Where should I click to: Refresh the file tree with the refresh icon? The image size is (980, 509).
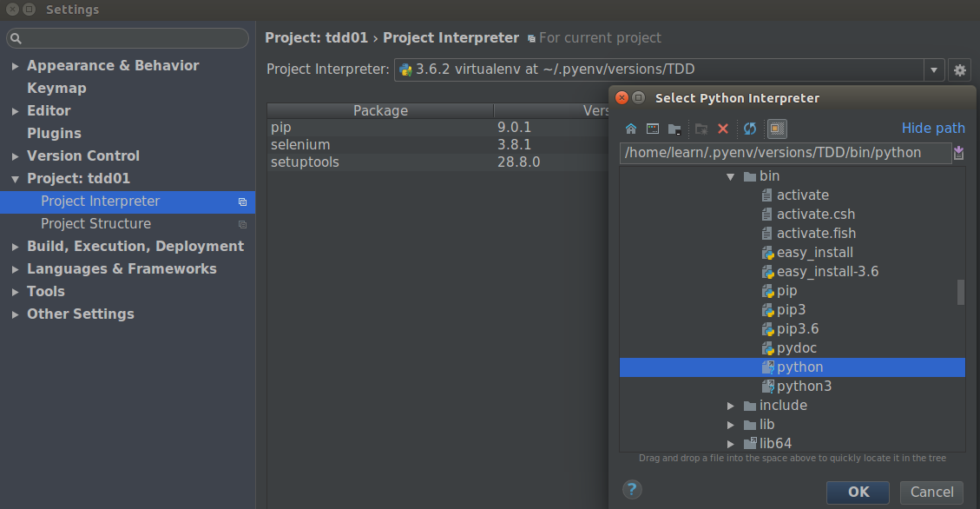747,128
